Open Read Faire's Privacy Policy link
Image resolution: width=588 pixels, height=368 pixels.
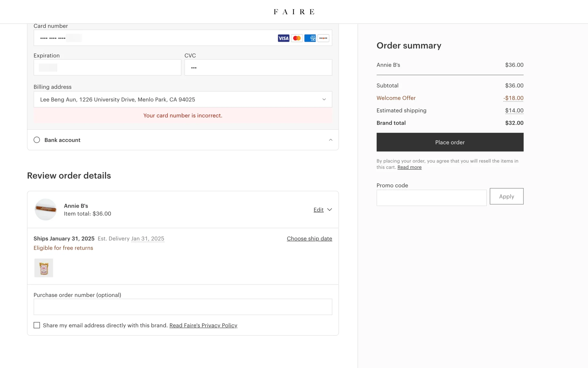pos(203,325)
